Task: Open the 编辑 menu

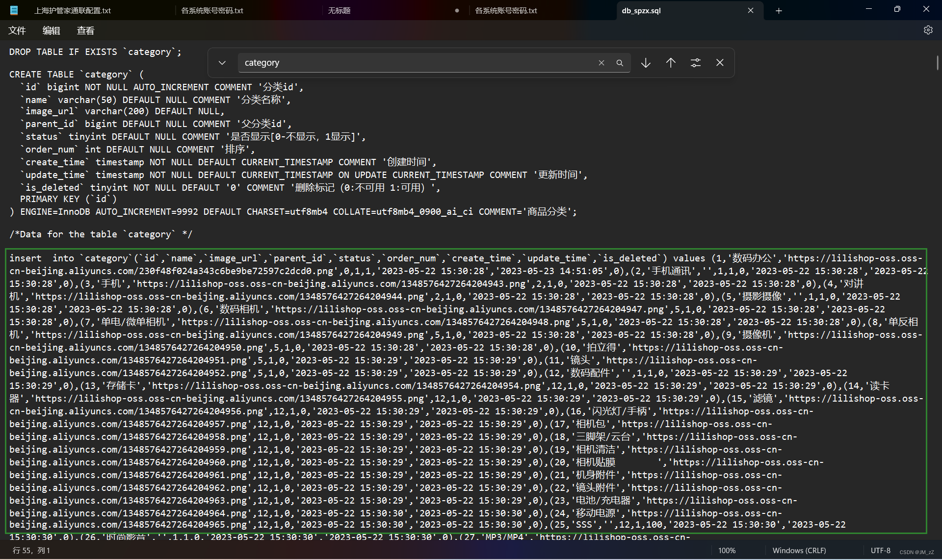Action: (x=51, y=31)
